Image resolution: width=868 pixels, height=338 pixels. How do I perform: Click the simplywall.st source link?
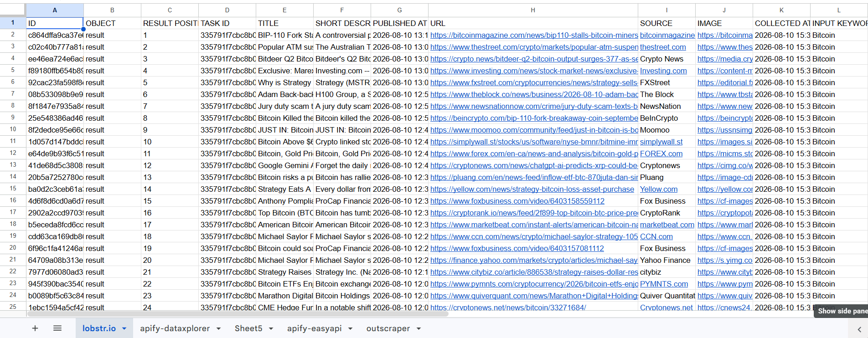tap(661, 142)
